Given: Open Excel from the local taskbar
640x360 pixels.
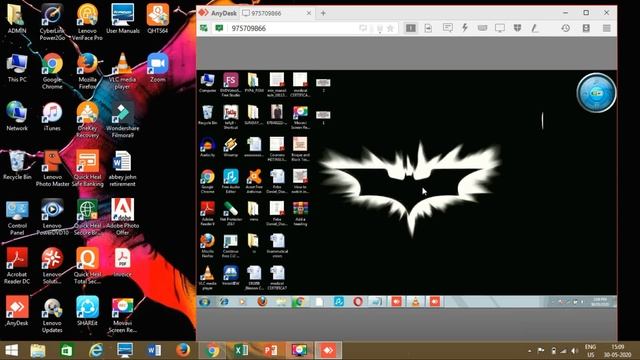Looking at the screenshot, I should coord(241,351).
